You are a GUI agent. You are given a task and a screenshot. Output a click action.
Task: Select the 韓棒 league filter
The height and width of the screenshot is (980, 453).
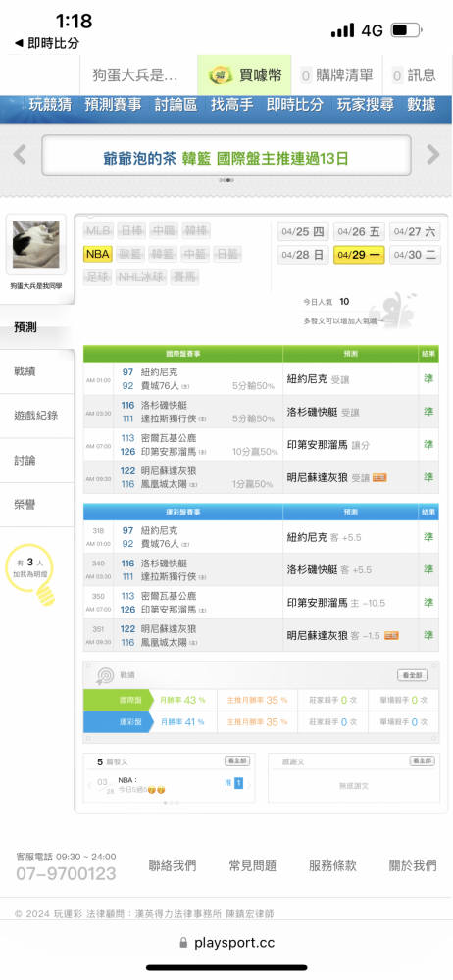coord(197,230)
